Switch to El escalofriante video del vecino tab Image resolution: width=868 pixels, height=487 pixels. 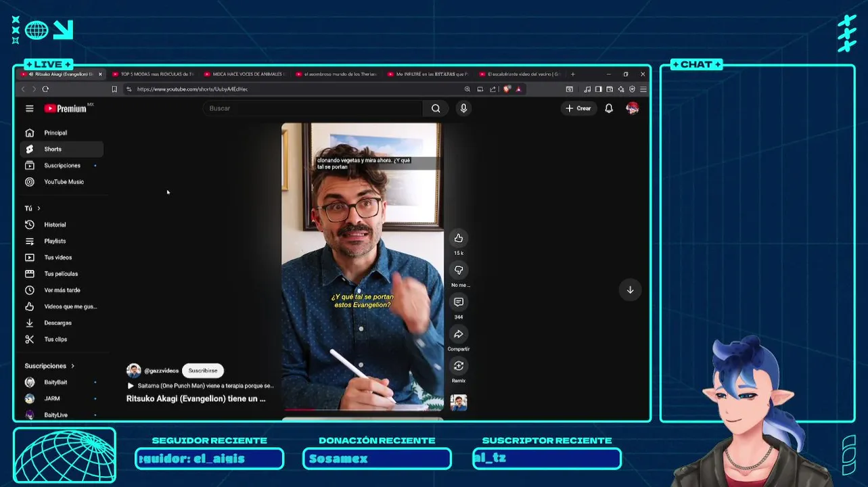pos(520,74)
